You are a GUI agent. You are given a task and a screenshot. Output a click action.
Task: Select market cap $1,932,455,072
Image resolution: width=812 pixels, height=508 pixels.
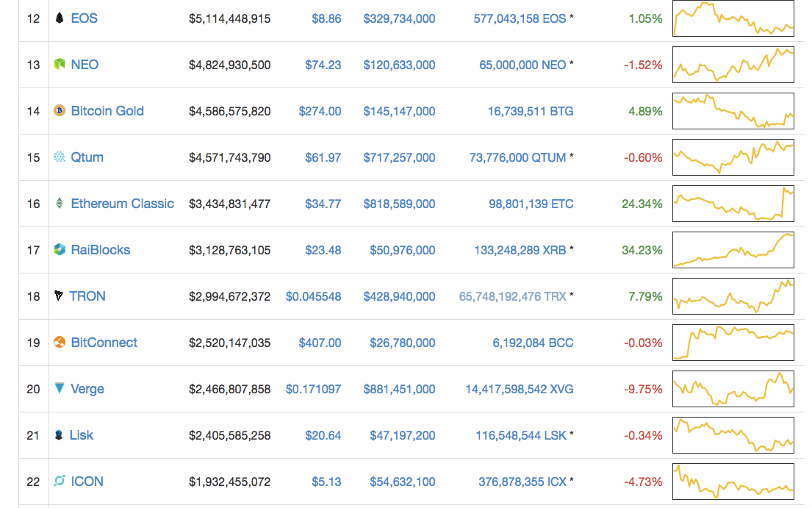click(229, 482)
